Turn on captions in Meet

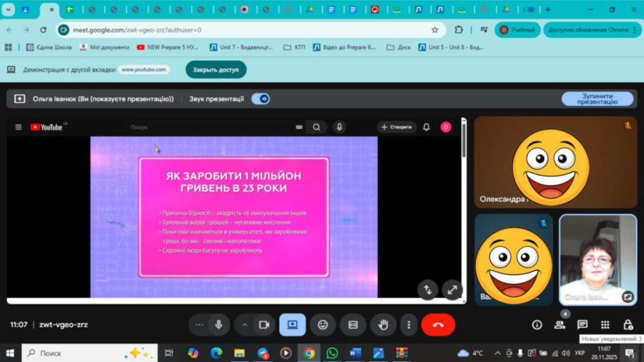(353, 325)
